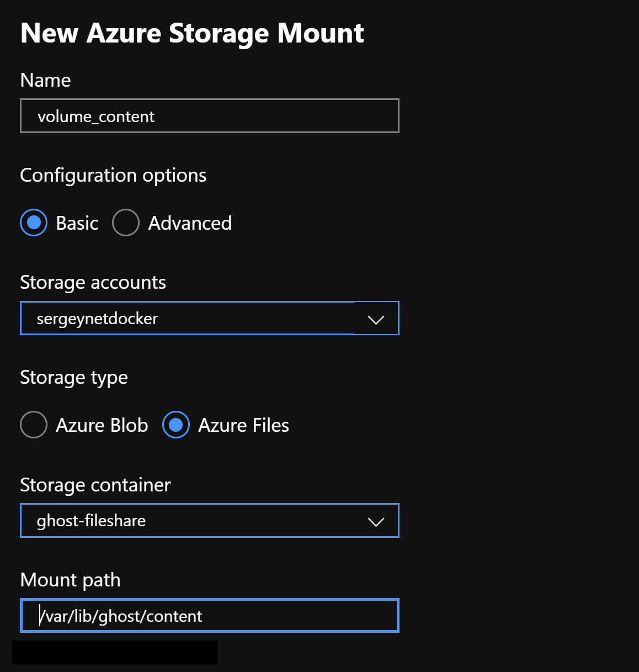
Task: Click the Storage container dropdown chevron arrow
Action: tap(376, 521)
